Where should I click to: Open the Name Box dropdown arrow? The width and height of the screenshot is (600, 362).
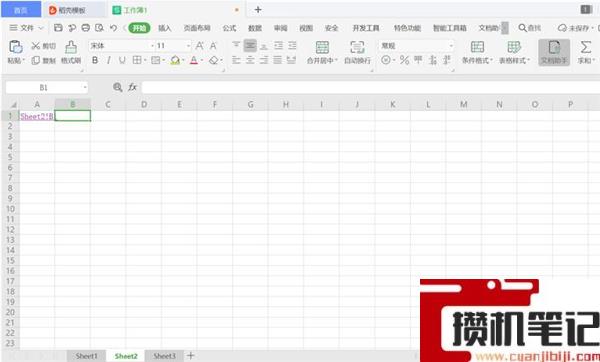coord(85,88)
